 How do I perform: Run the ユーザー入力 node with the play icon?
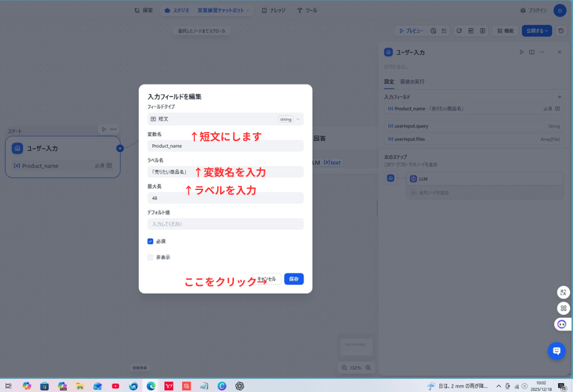(x=522, y=52)
